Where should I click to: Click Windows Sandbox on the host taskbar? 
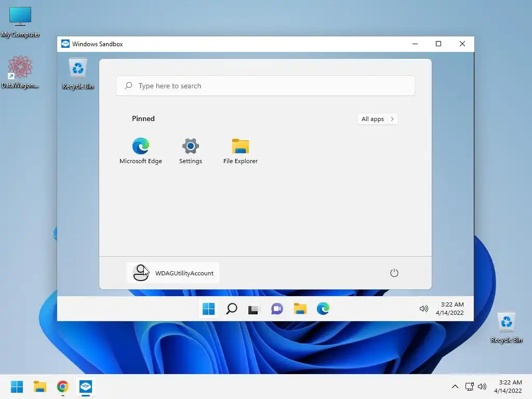(86, 387)
